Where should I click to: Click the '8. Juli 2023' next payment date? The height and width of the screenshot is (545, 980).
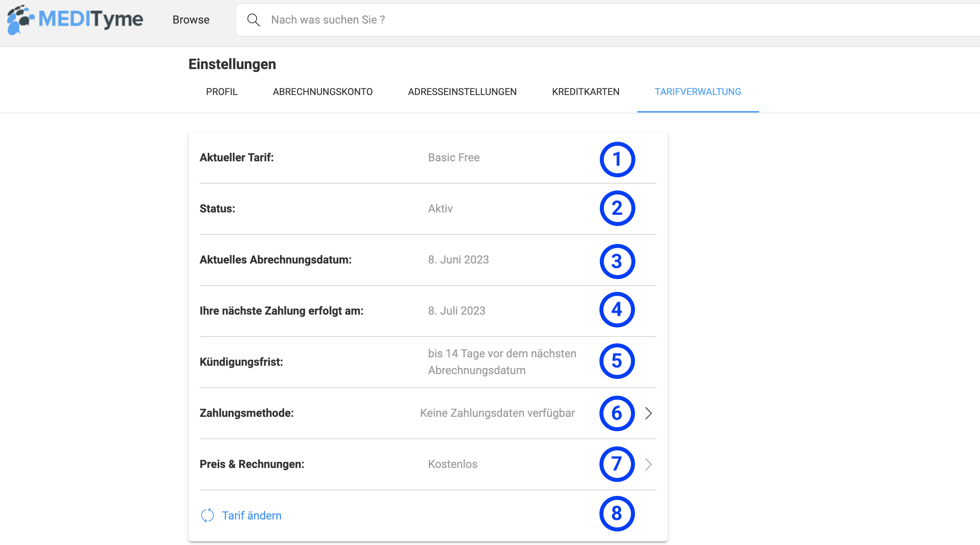pyautogui.click(x=456, y=311)
